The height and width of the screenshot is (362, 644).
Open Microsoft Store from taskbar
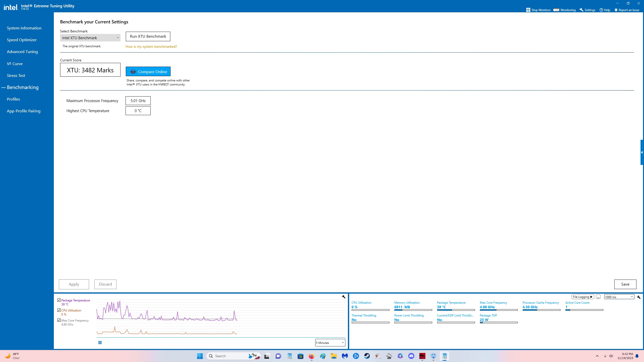[x=300, y=356]
